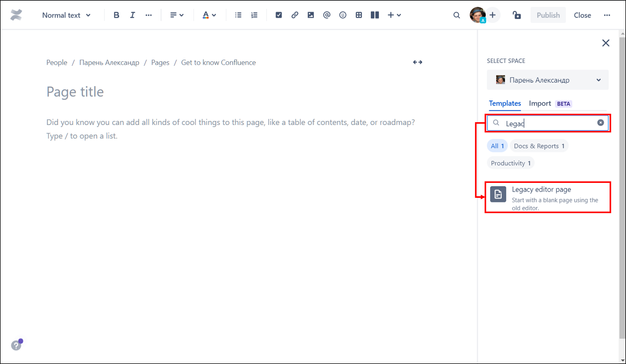Open the text alignment dropdown
This screenshot has height=364, width=626.
[176, 15]
